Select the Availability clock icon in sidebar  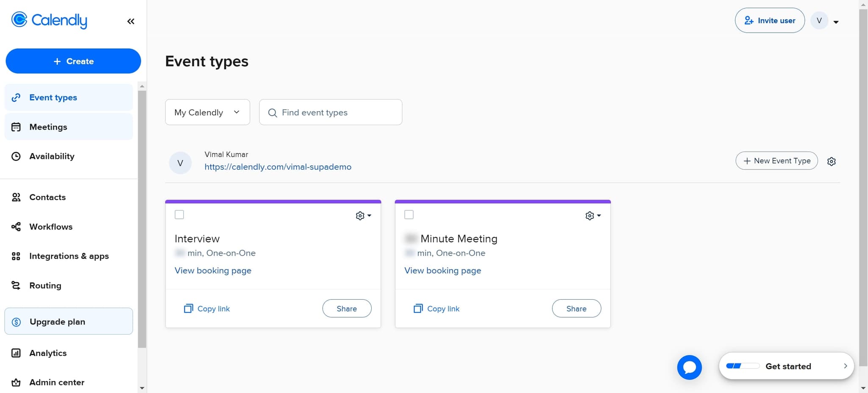[x=16, y=156]
